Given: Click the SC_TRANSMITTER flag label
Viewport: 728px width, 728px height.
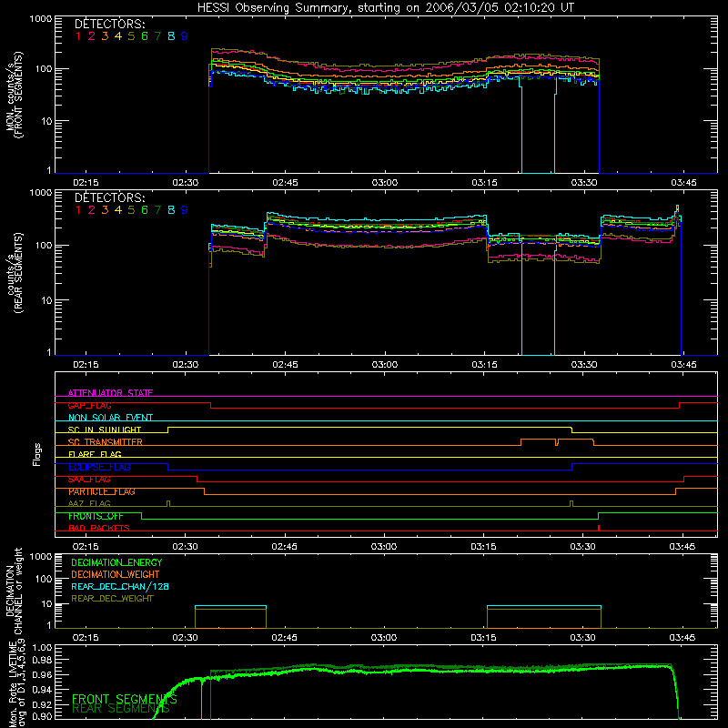Looking at the screenshot, I should (x=106, y=442).
